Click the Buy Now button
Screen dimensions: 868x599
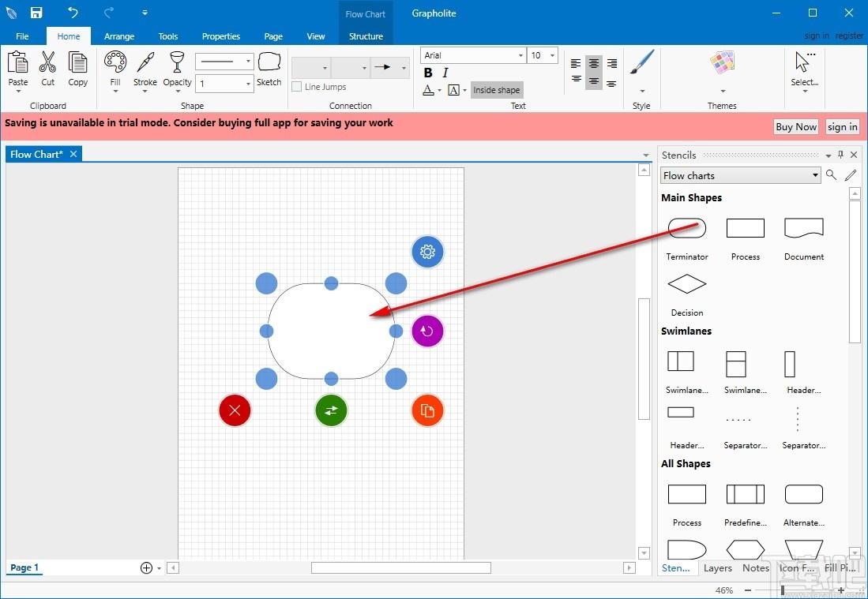coord(796,126)
